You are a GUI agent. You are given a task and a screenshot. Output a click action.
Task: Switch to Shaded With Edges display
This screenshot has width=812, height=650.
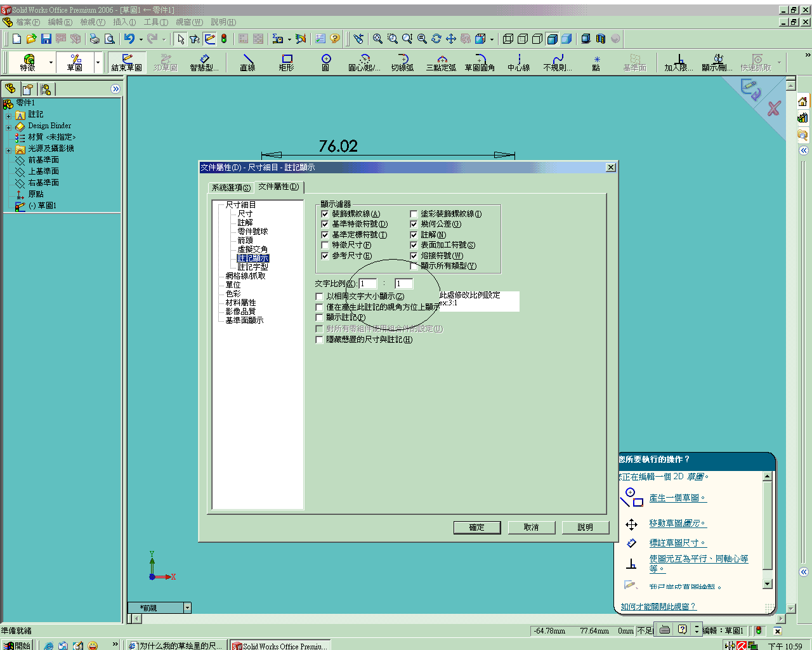tap(552, 39)
